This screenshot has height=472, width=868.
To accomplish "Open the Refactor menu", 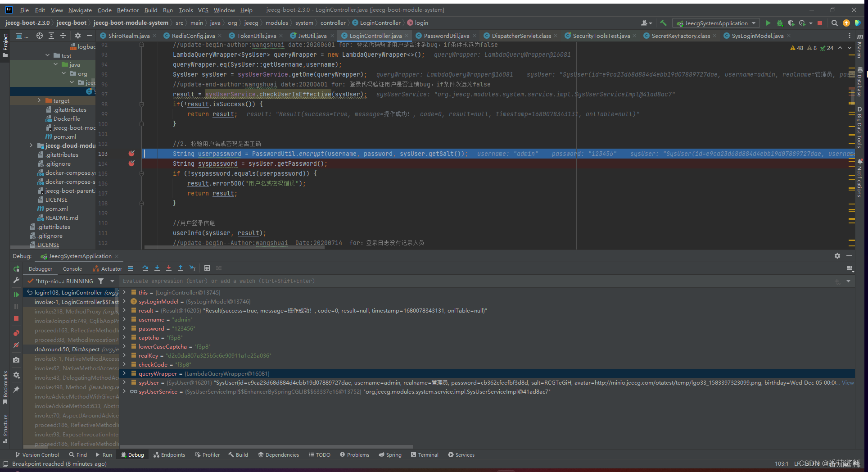I will (x=128, y=10).
